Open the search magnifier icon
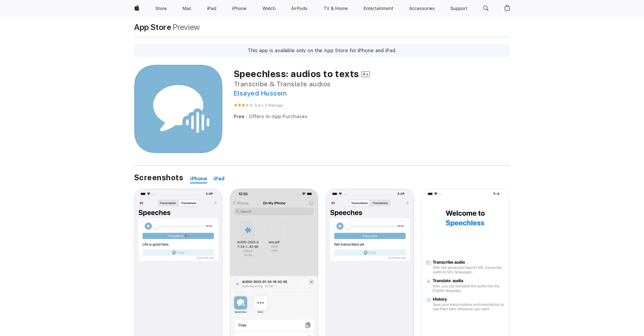 coord(486,8)
